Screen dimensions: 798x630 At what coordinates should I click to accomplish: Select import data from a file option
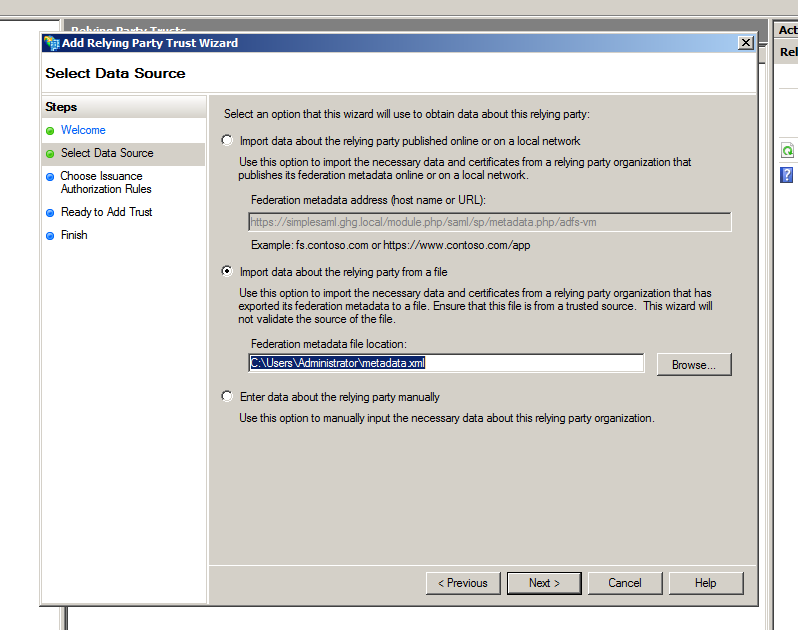tap(228, 271)
